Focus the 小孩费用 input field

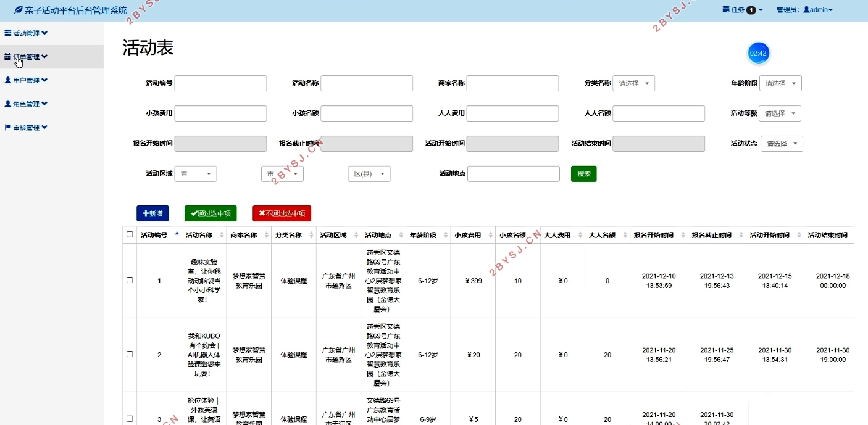tap(220, 113)
